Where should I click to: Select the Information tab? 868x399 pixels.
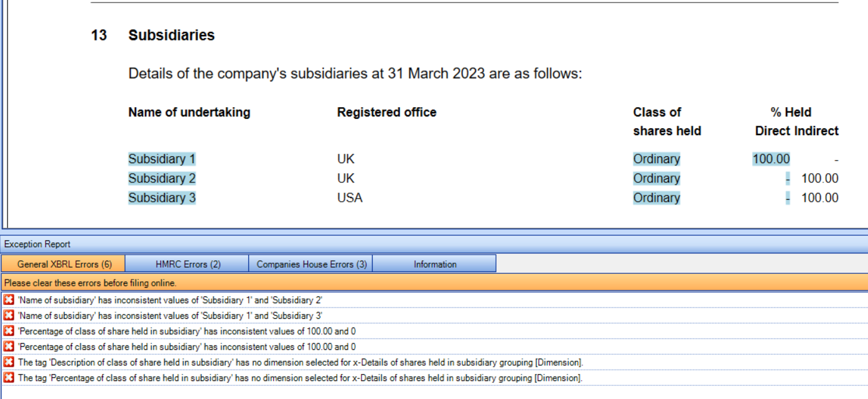(435, 264)
